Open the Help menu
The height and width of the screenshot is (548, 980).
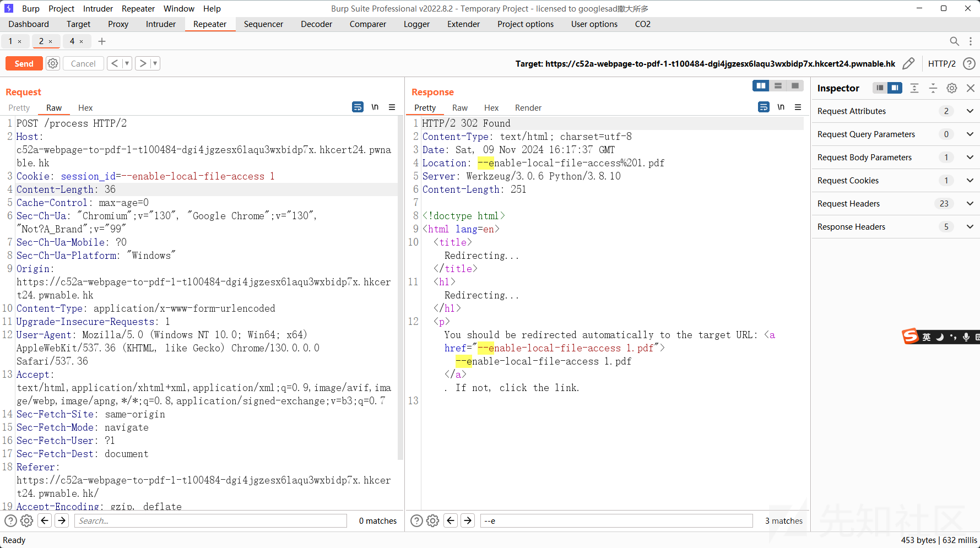click(x=212, y=8)
